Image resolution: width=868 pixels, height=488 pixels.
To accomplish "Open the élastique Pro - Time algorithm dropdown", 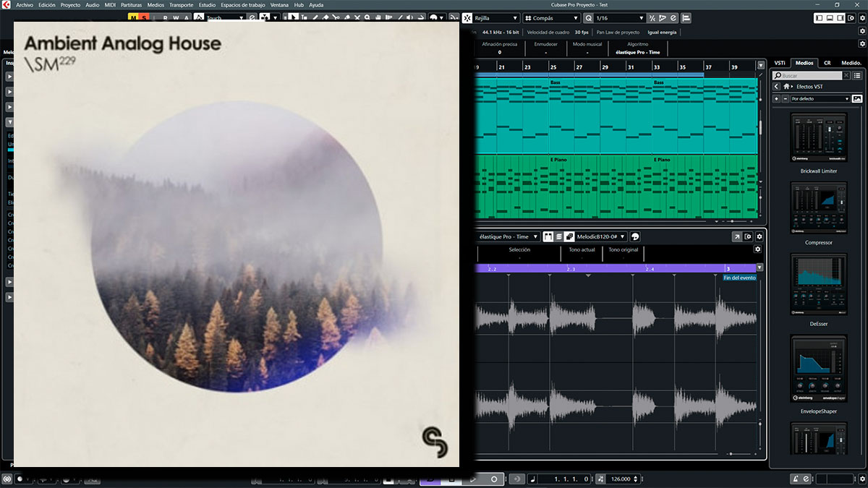I will coord(508,236).
